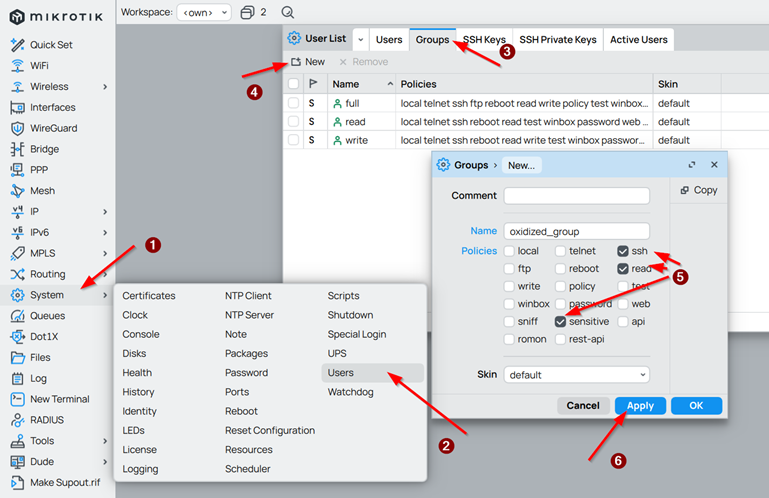This screenshot has width=769, height=498.
Task: Open the User List tab dropdown arrow
Action: point(360,40)
